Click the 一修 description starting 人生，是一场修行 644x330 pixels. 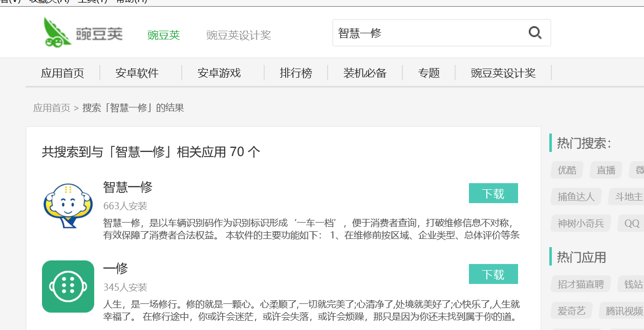tap(312, 311)
